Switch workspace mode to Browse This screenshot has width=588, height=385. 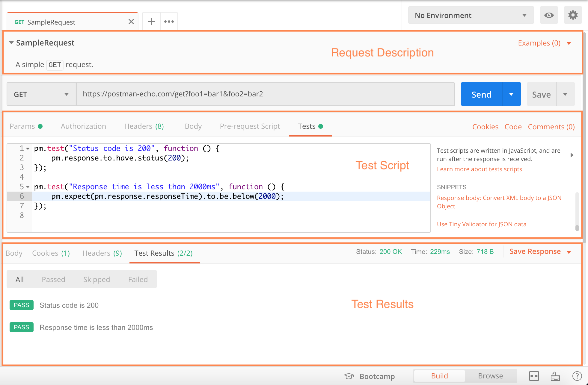(491, 376)
